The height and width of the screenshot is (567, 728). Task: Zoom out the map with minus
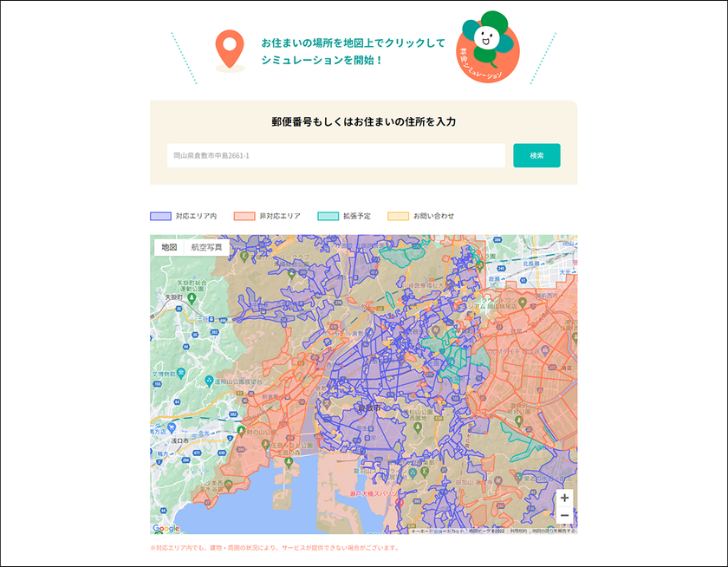(564, 516)
